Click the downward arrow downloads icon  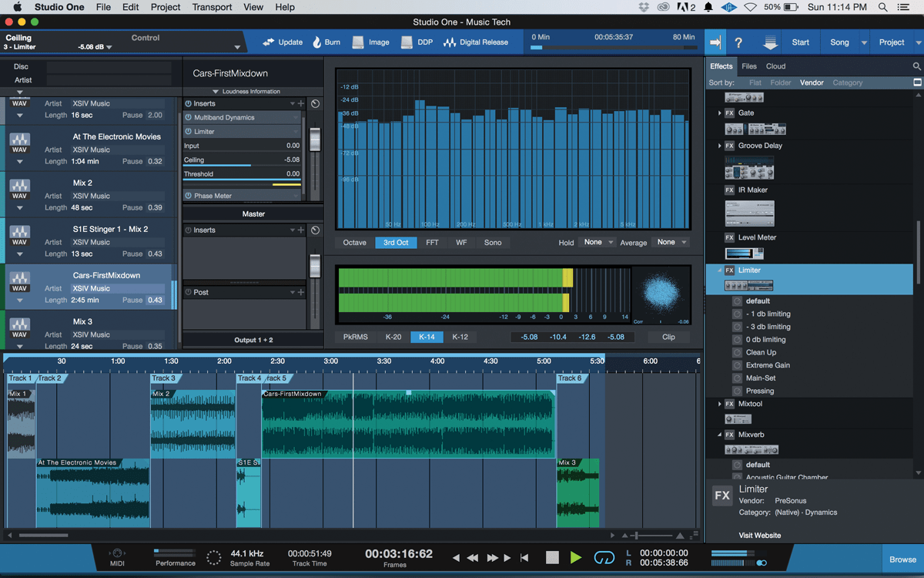[770, 42]
